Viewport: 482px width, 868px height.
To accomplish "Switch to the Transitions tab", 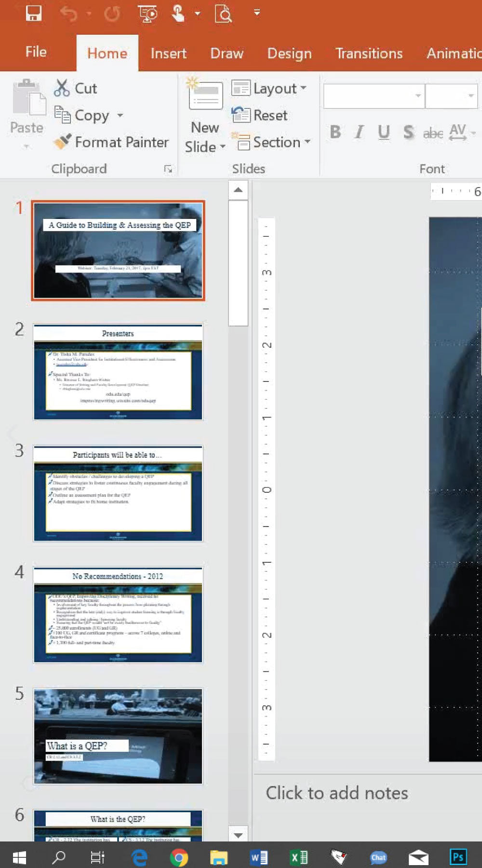I will pyautogui.click(x=369, y=53).
